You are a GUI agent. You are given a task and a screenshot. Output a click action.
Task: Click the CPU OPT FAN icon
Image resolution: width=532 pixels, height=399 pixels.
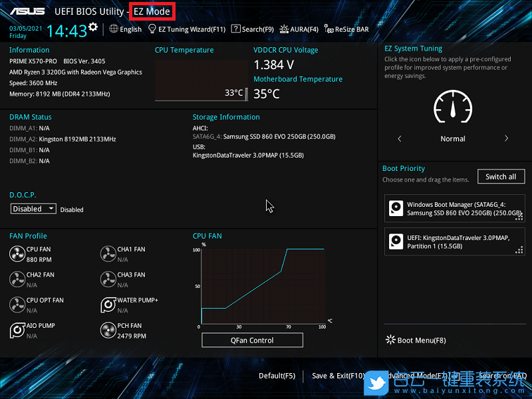point(17,305)
